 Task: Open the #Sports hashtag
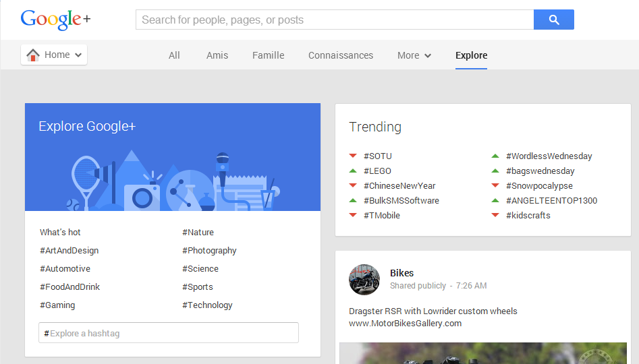[x=198, y=286]
